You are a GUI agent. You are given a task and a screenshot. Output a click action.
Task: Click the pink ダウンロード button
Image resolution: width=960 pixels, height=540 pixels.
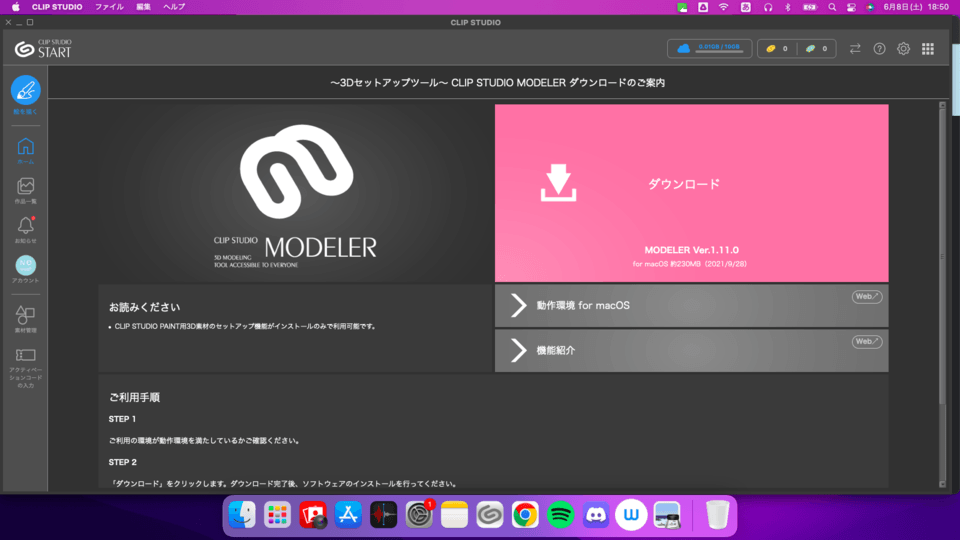click(x=691, y=193)
